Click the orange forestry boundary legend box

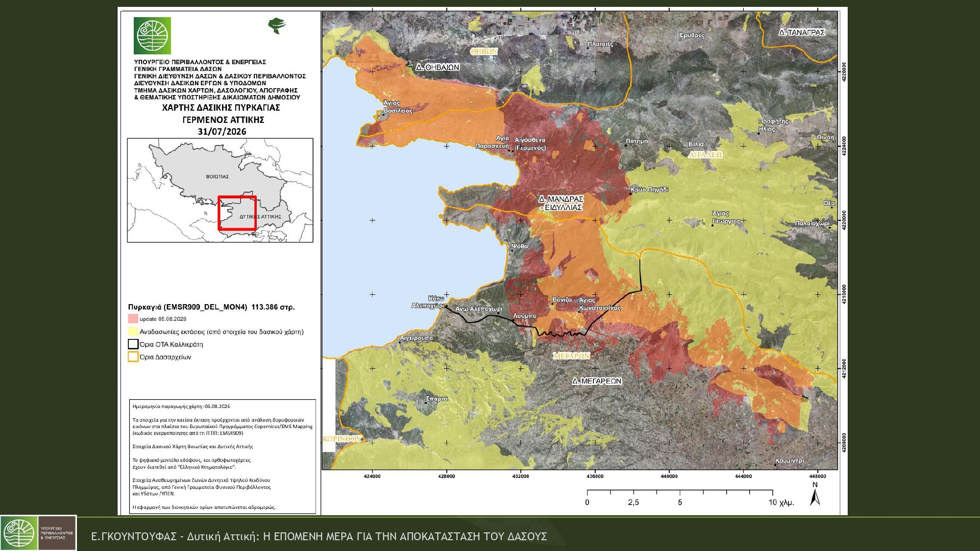(133, 357)
